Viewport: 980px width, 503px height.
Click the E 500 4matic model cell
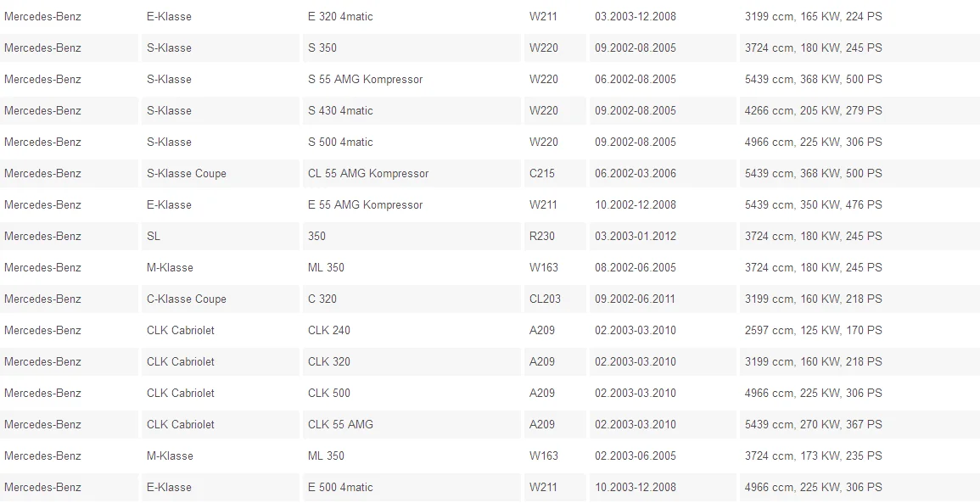(x=412, y=487)
